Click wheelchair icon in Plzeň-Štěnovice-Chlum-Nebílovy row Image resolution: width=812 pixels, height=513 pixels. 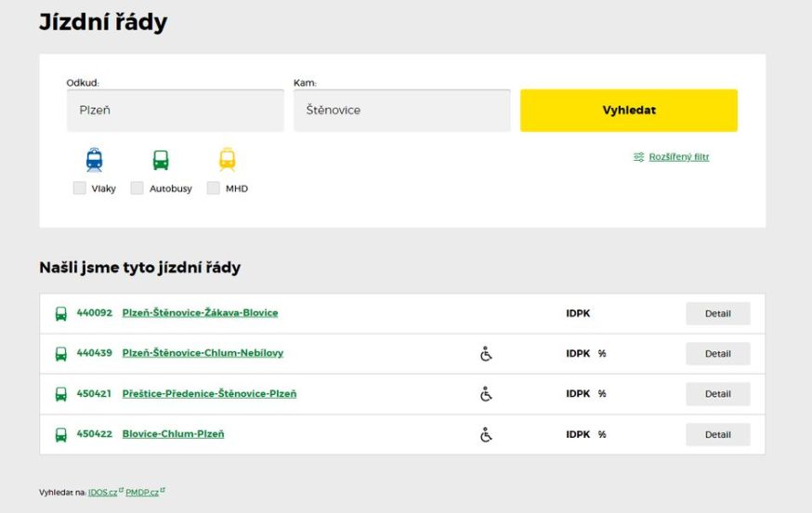486,354
